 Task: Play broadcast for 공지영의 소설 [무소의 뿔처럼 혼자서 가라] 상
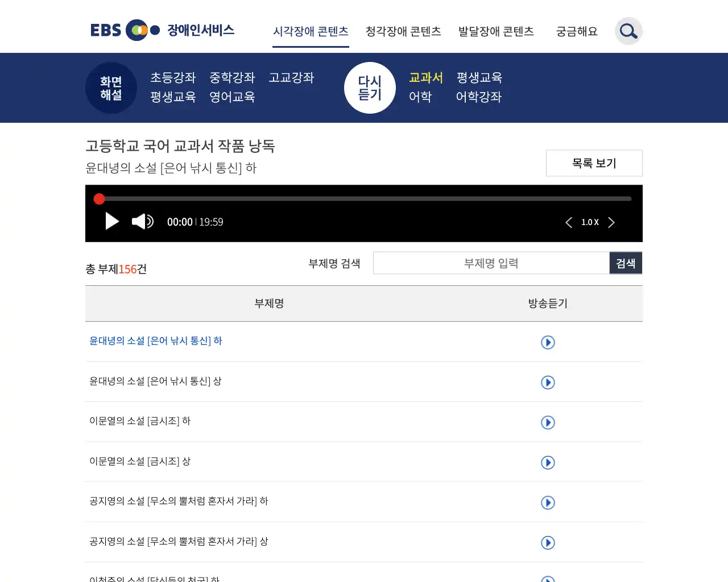point(548,543)
